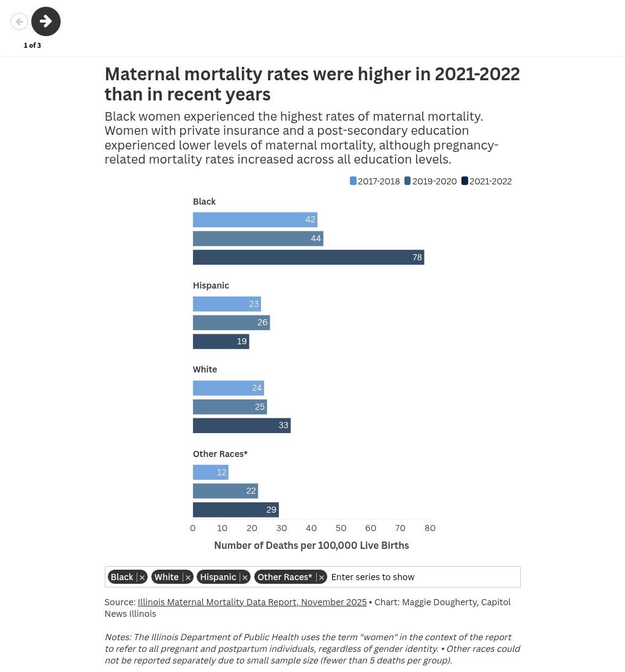The height and width of the screenshot is (672, 625).
Task: Go to the next slide arrow
Action: point(46,21)
